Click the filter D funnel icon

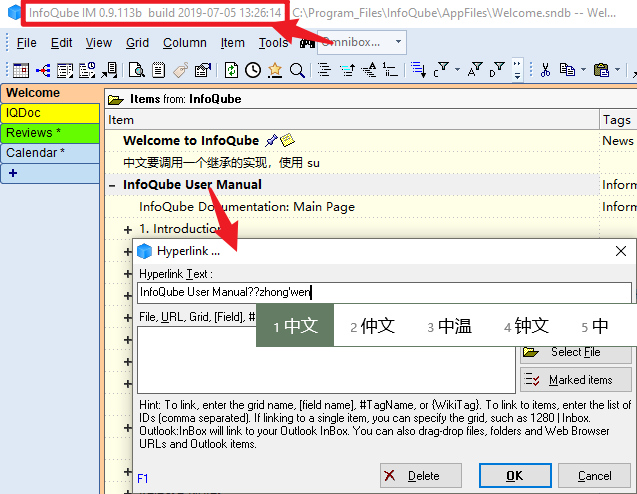pos(497,70)
